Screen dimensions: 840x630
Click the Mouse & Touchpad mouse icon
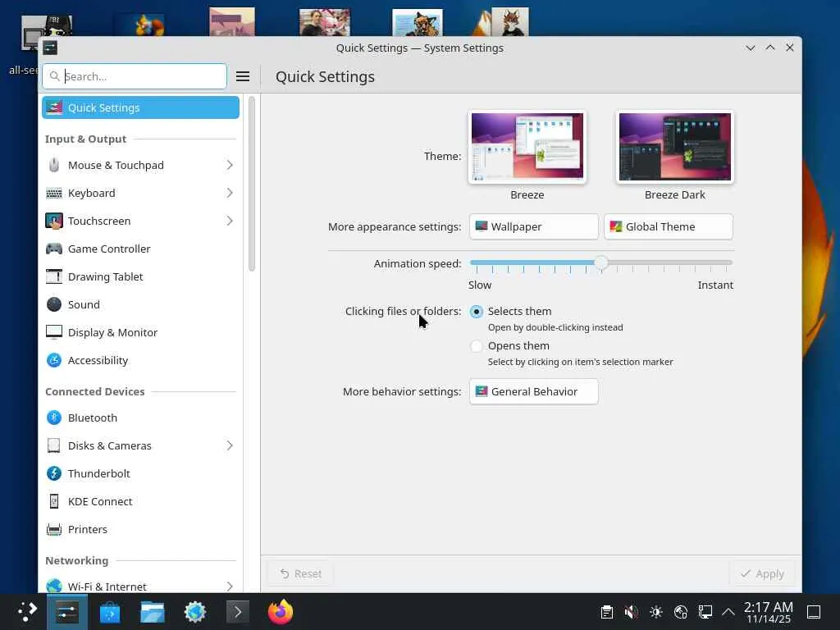[x=53, y=165]
